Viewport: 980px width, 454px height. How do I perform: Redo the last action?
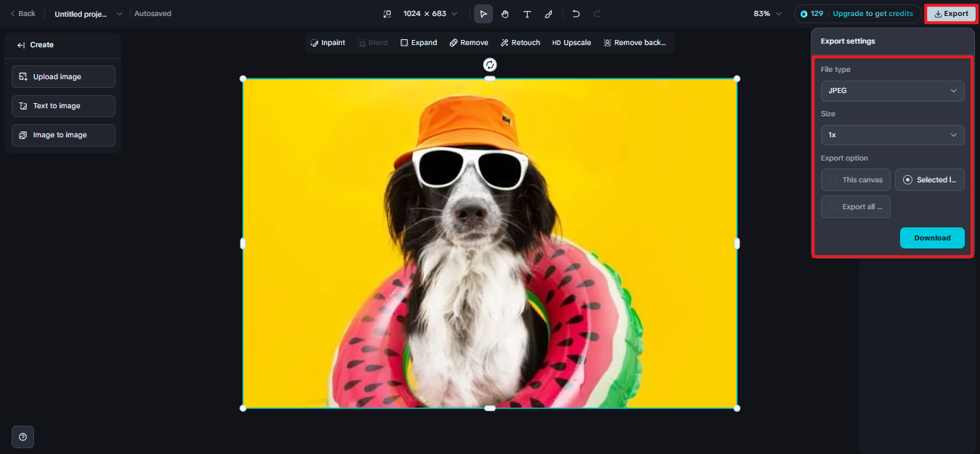pos(597,14)
